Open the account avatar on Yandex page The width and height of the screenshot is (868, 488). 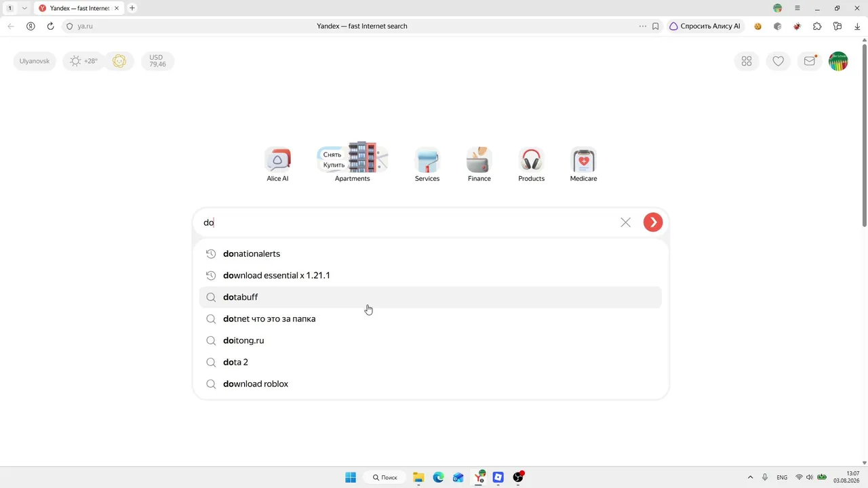[x=838, y=61]
